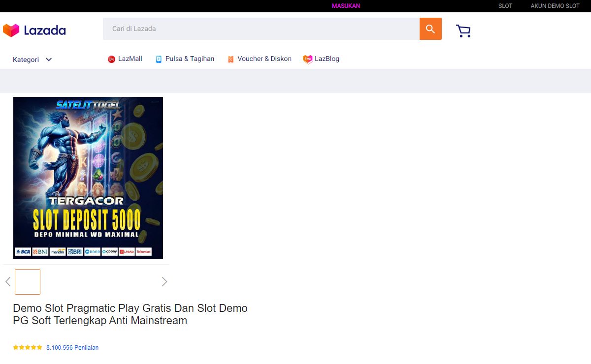Click the Kategori chevron arrow

tap(49, 60)
